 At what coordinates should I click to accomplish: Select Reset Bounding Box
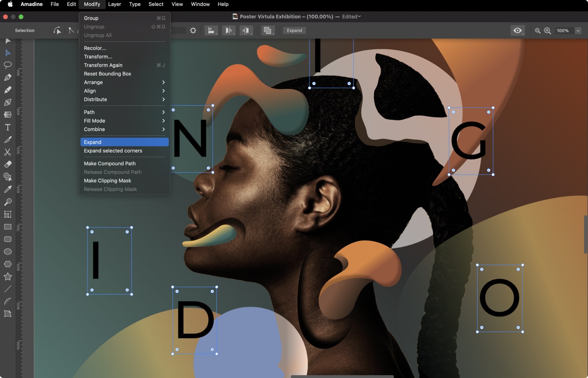tap(124, 74)
